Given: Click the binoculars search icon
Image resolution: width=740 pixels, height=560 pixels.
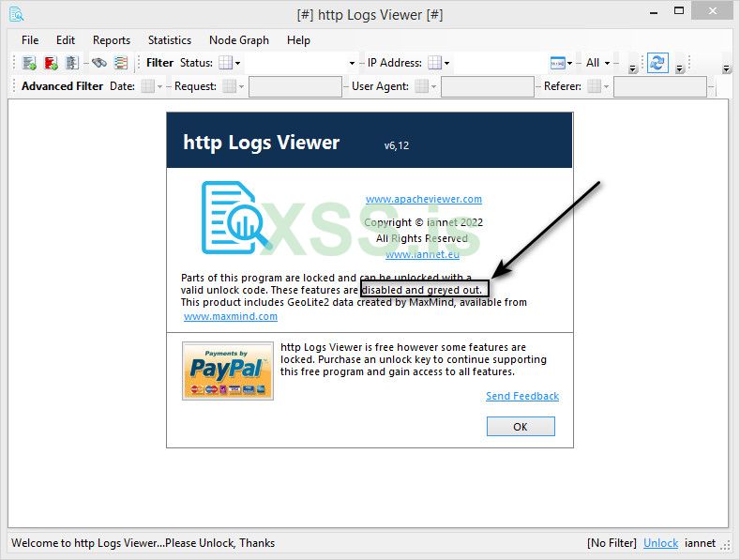Looking at the screenshot, I should [x=99, y=63].
